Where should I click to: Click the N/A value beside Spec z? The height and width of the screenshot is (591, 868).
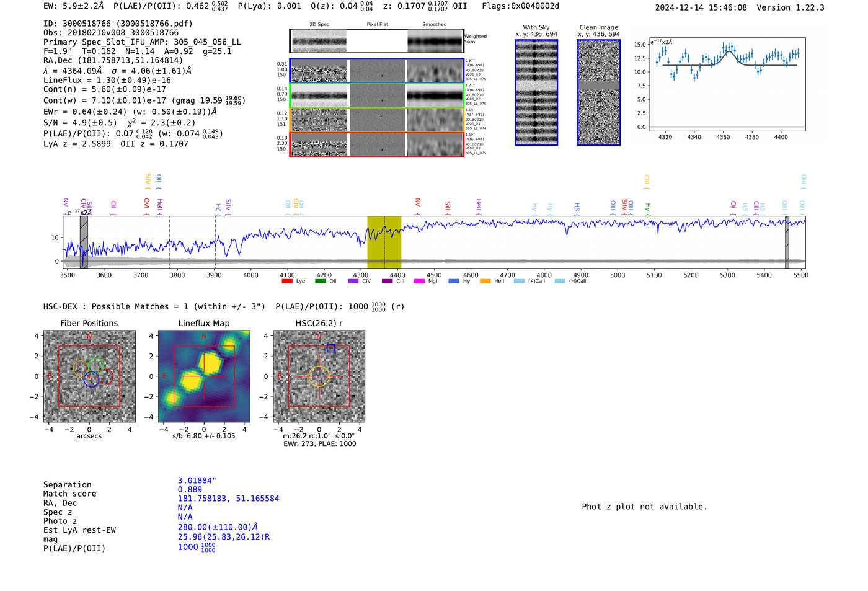click(x=185, y=508)
